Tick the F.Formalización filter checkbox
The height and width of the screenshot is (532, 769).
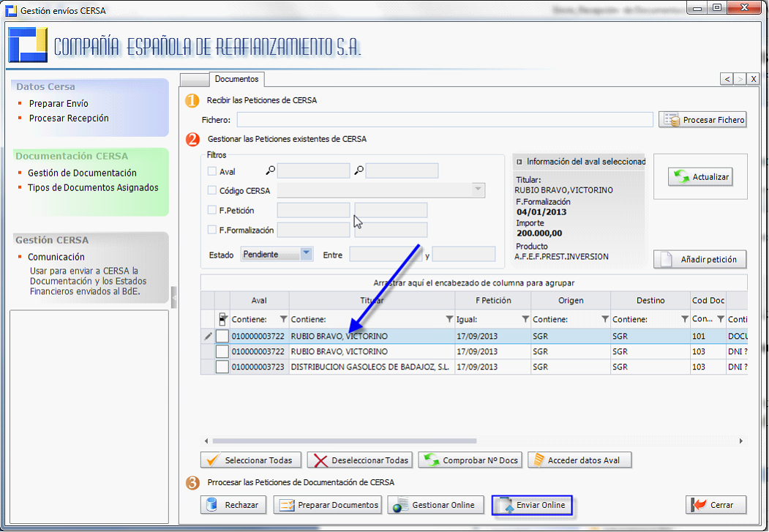pos(212,230)
